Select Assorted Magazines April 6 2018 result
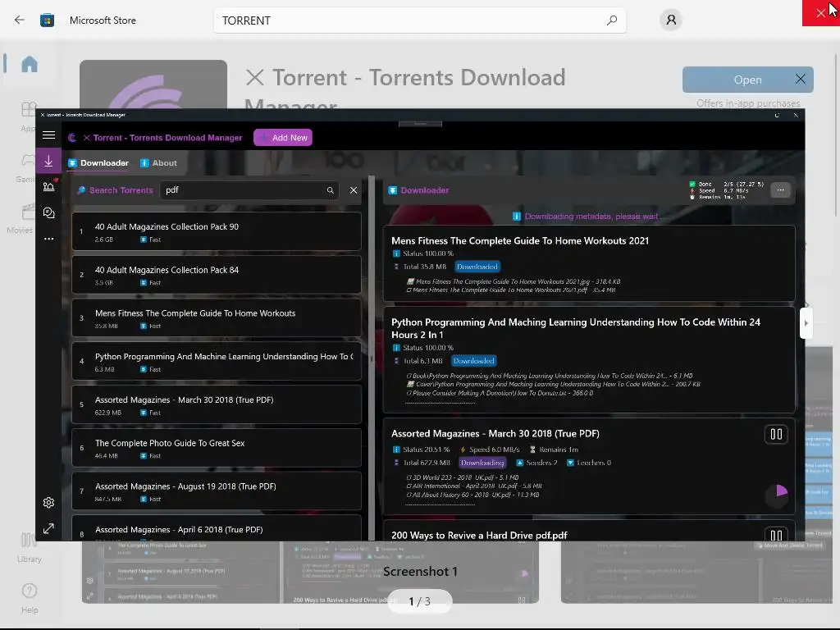The width and height of the screenshot is (840, 630). point(217,529)
